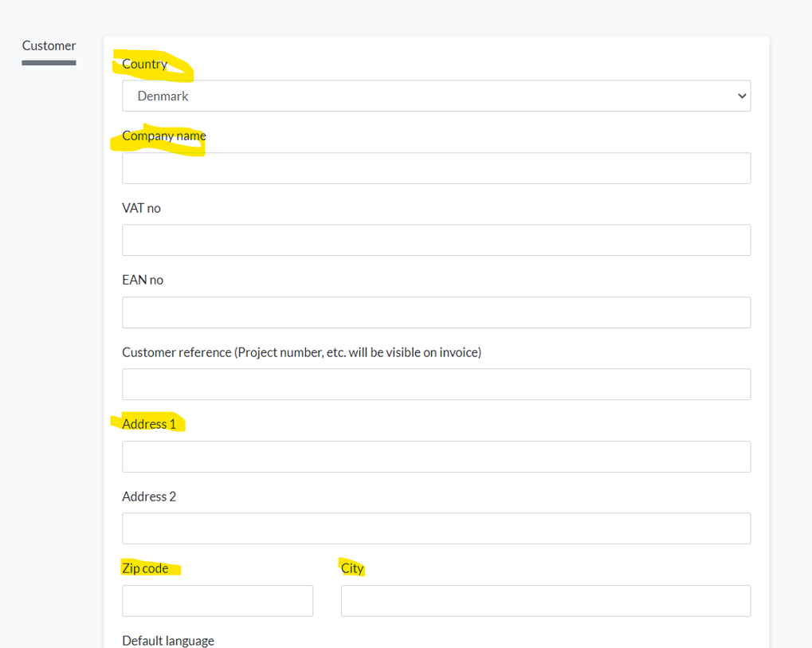
Task: Select the Customer reference input box
Action: click(x=436, y=384)
